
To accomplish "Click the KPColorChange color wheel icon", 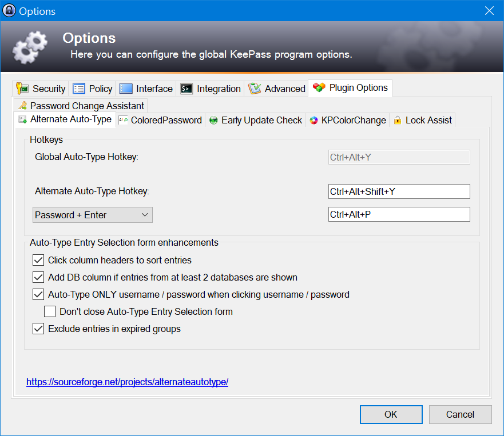I will click(x=313, y=120).
